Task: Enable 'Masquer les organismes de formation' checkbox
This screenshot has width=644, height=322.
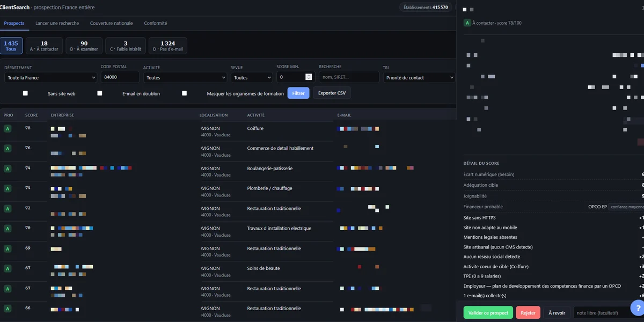Action: tap(184, 93)
